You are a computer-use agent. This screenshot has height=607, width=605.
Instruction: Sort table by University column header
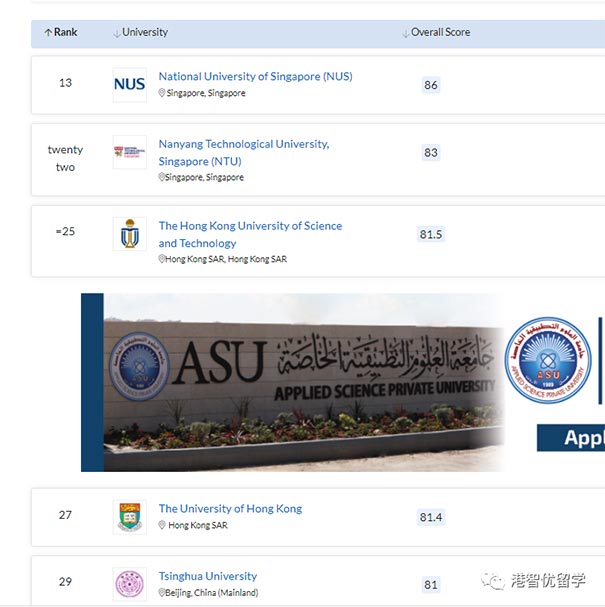point(141,32)
